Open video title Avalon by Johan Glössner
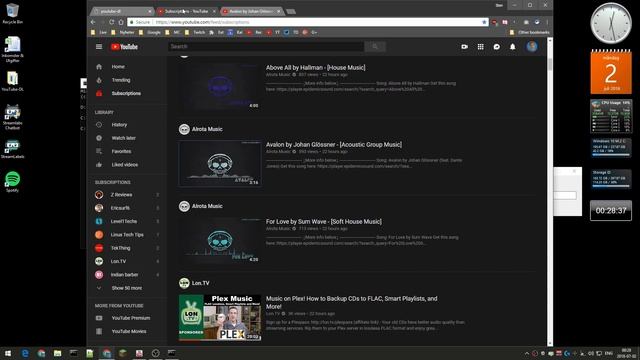 click(333, 144)
